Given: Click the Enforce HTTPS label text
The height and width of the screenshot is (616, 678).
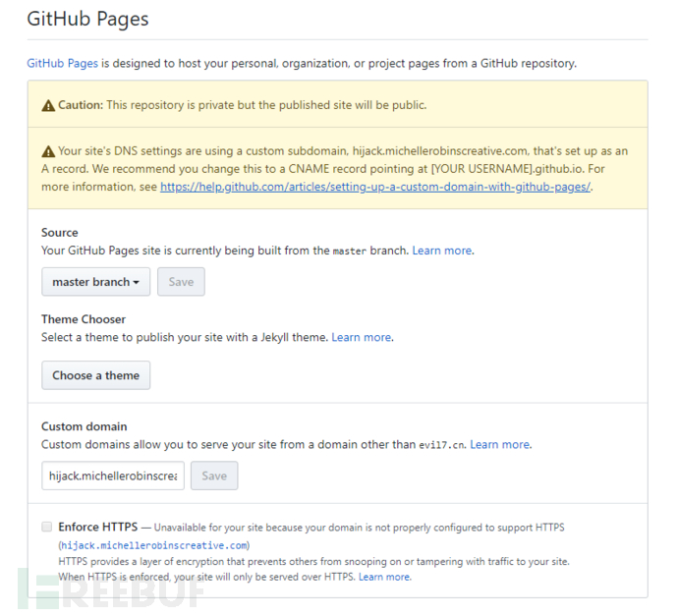Looking at the screenshot, I should (x=98, y=527).
